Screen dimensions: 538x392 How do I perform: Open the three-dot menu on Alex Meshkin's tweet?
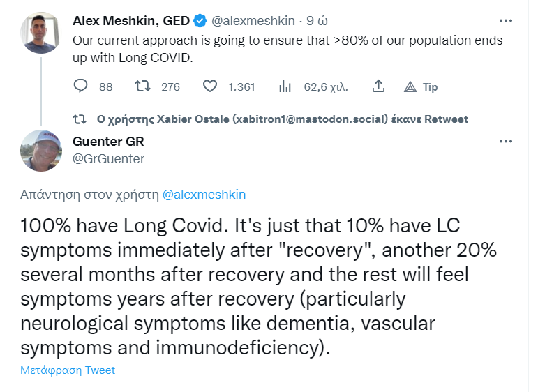coord(506,20)
